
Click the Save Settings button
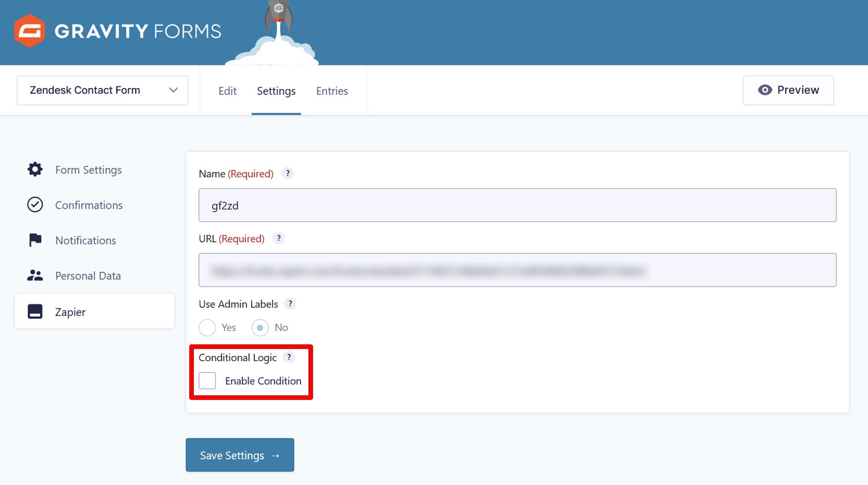[x=240, y=455]
